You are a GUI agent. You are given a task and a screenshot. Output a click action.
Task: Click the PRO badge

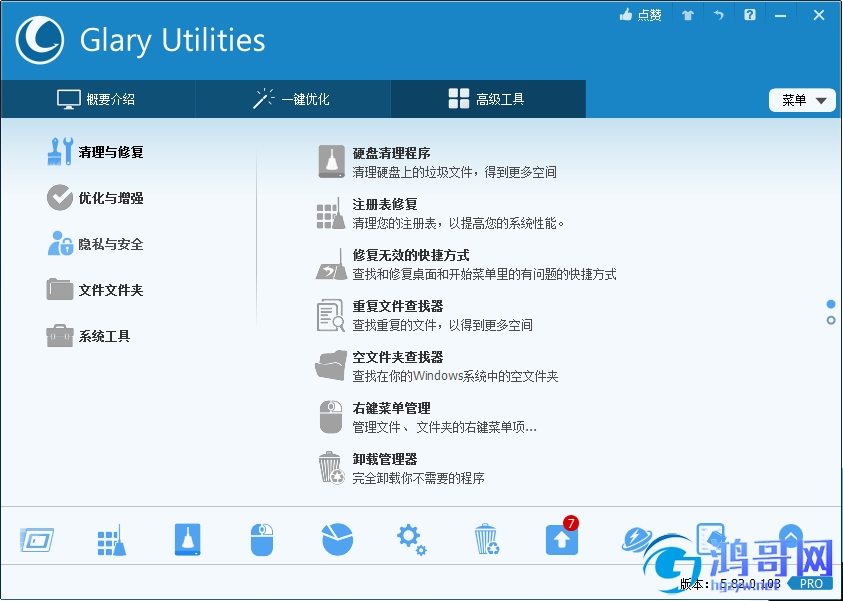(x=811, y=583)
